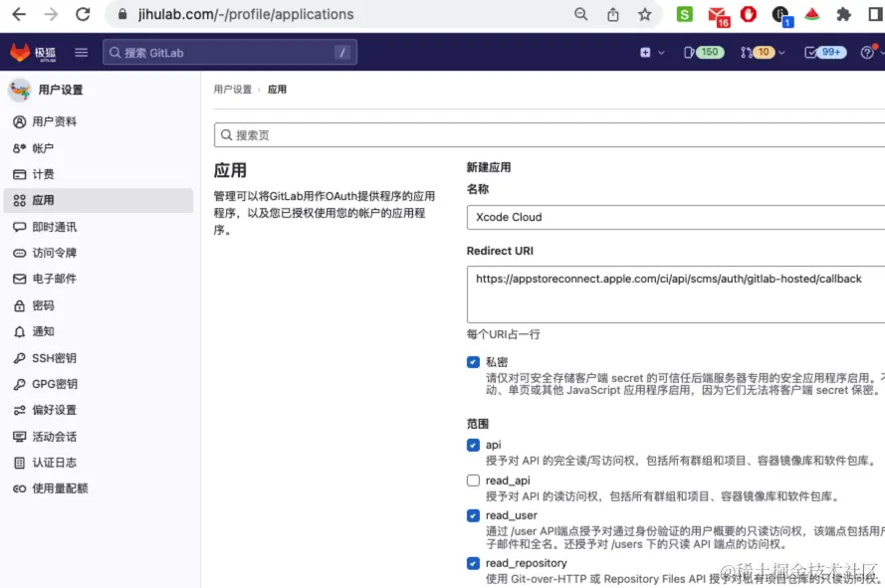Open 认证日志 in the sidebar
This screenshot has height=588, width=885.
[99, 463]
